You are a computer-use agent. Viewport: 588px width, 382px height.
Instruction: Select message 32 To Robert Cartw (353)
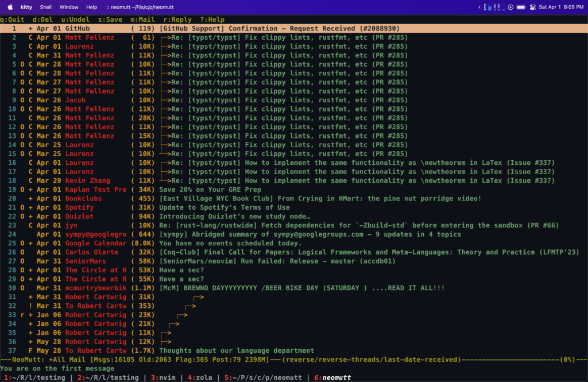294,306
